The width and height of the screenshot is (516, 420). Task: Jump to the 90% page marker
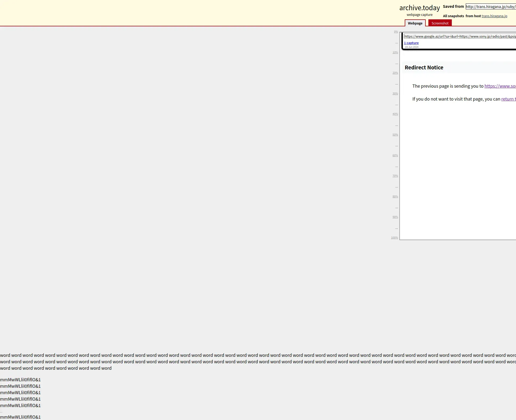pos(395,217)
